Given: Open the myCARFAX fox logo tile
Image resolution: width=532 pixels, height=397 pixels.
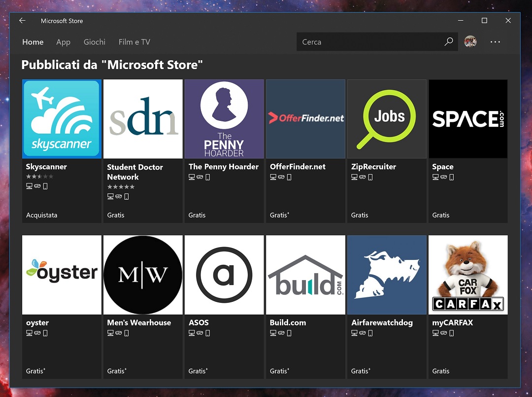Looking at the screenshot, I should point(468,275).
